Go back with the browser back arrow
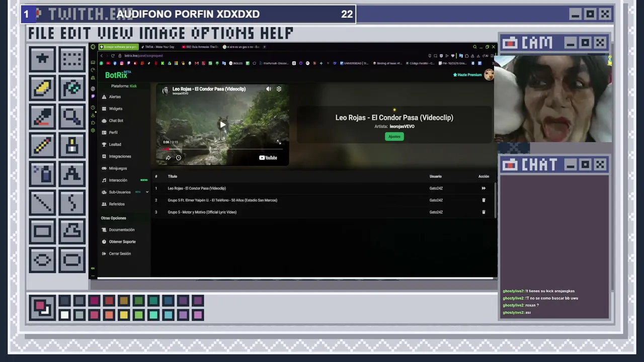 [x=102, y=56]
